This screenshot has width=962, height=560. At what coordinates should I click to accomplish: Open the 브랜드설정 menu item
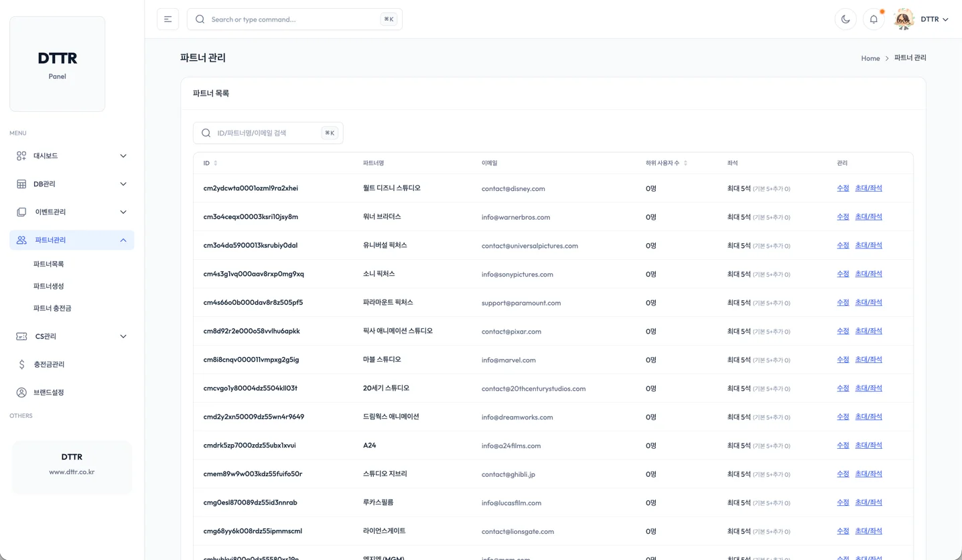pos(72,393)
